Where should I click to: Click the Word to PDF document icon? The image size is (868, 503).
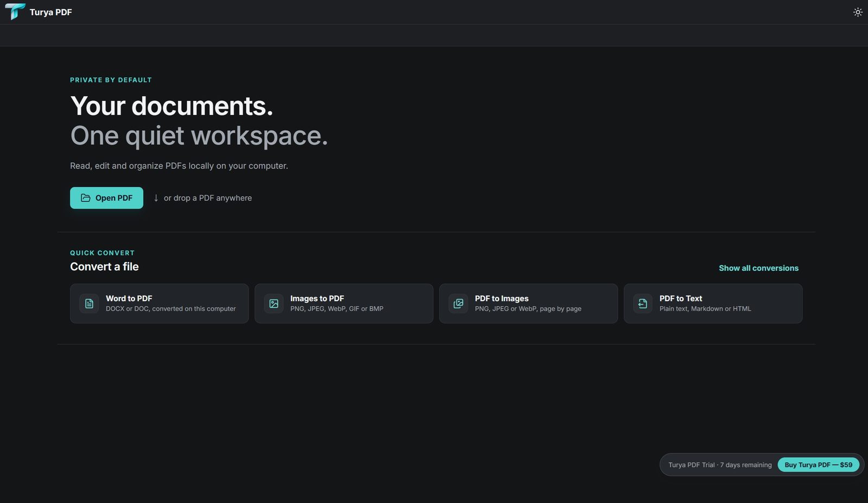tap(90, 304)
